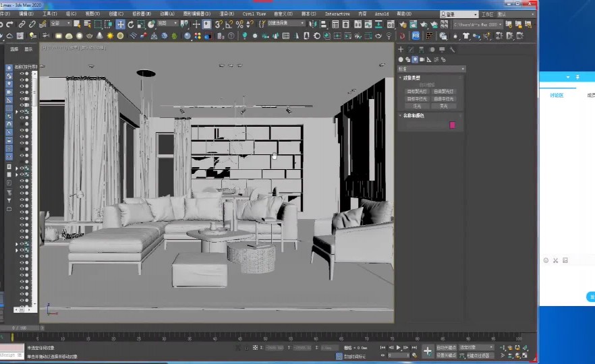Open the pink object color swatch

(452, 125)
